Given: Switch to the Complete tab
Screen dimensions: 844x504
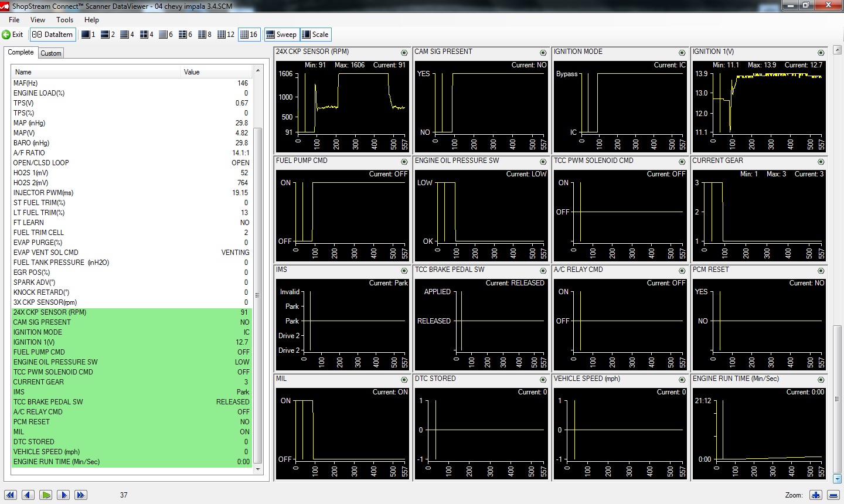Looking at the screenshot, I should (x=21, y=53).
